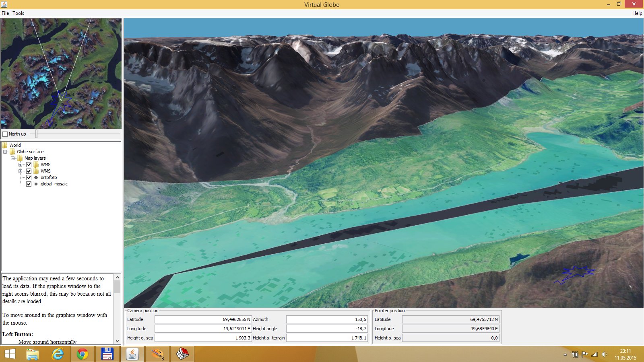Open the Windows Start button
This screenshot has width=644, height=362.
tap(10, 354)
